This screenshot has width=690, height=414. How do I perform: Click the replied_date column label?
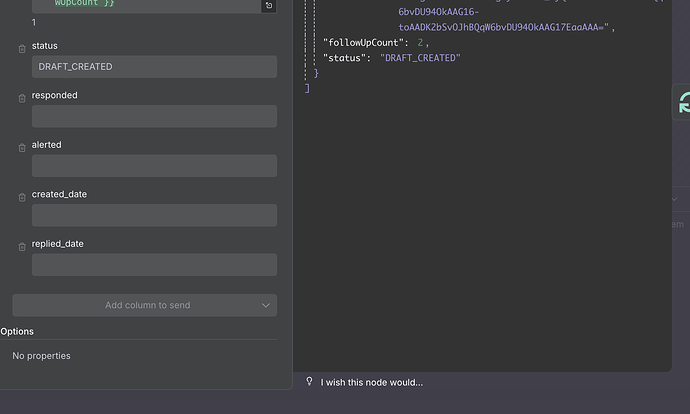point(58,244)
